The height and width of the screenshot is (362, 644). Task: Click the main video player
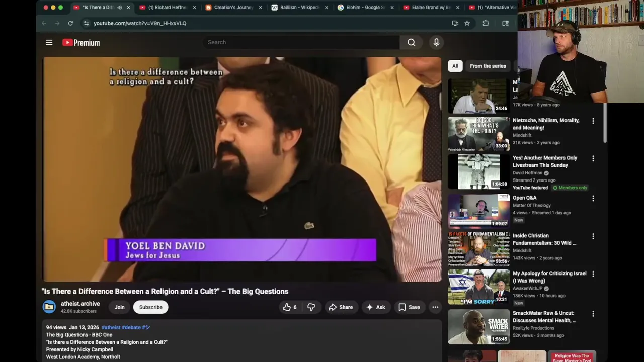pos(242,169)
